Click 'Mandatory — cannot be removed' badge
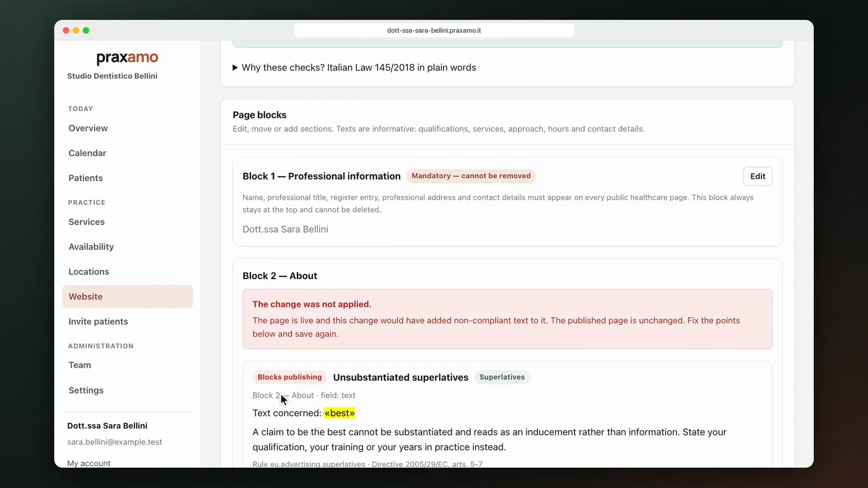 tap(471, 176)
